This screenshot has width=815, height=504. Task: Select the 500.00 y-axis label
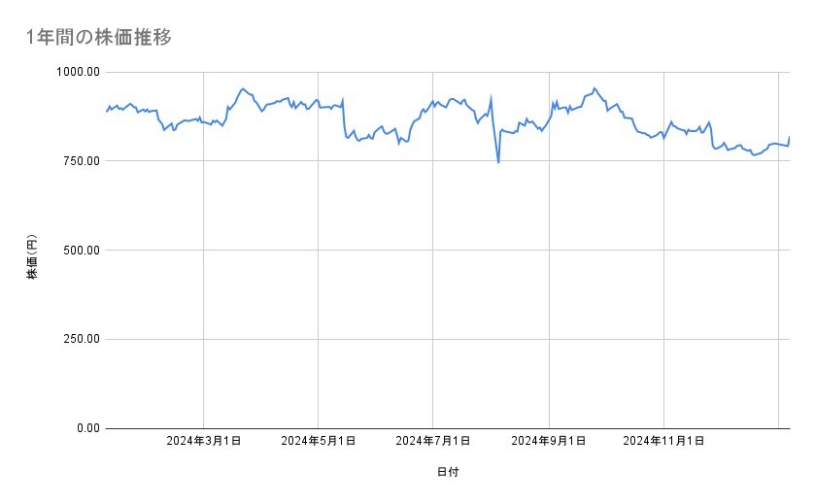click(79, 251)
